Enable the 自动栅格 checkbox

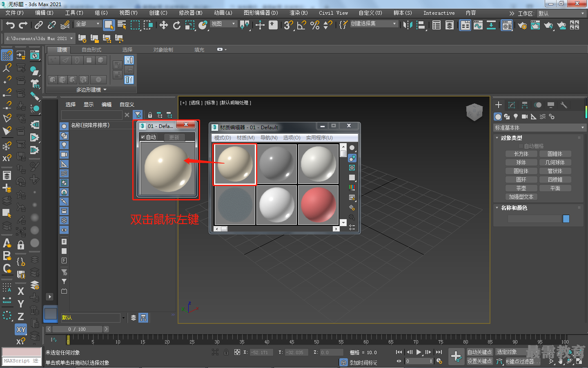point(521,146)
